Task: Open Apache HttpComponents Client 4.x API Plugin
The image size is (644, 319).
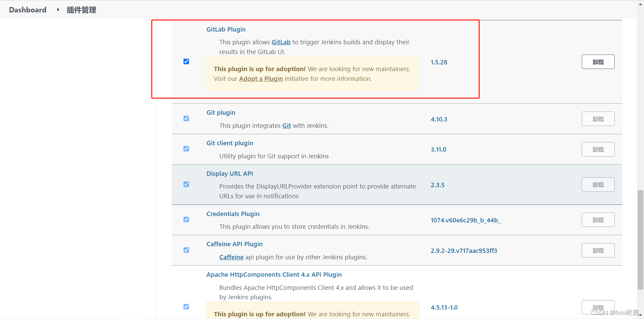Action: click(274, 274)
